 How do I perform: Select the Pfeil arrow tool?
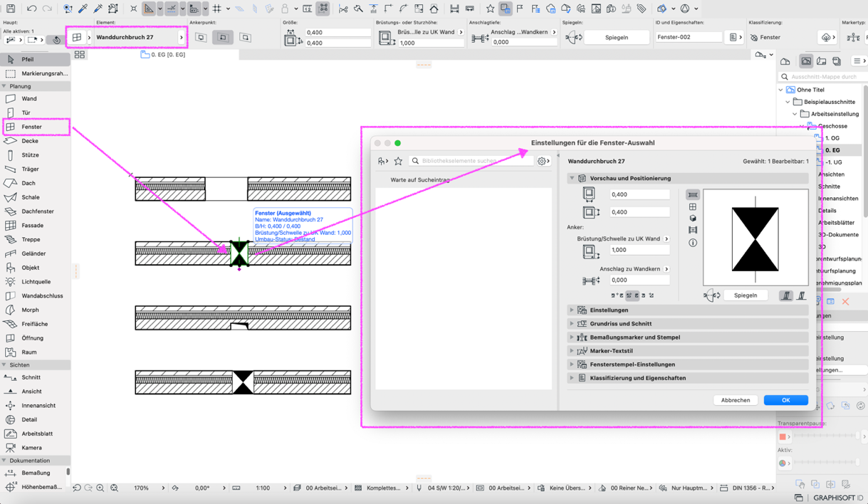(x=35, y=59)
